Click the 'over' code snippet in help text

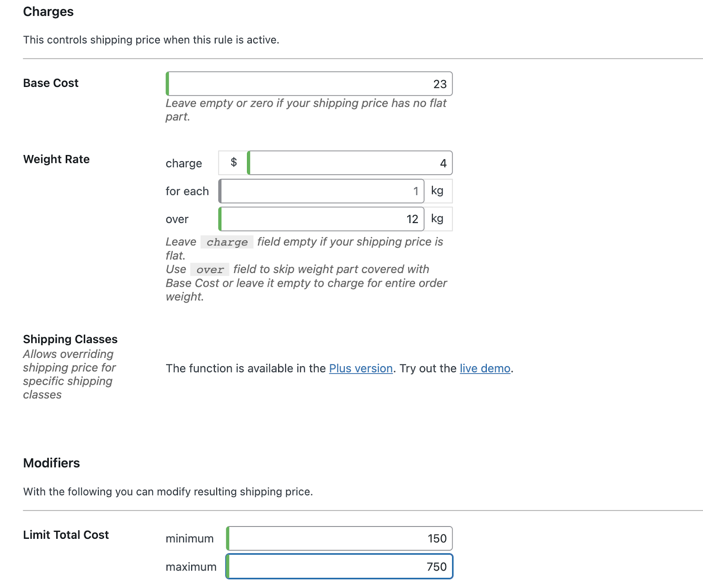click(210, 269)
